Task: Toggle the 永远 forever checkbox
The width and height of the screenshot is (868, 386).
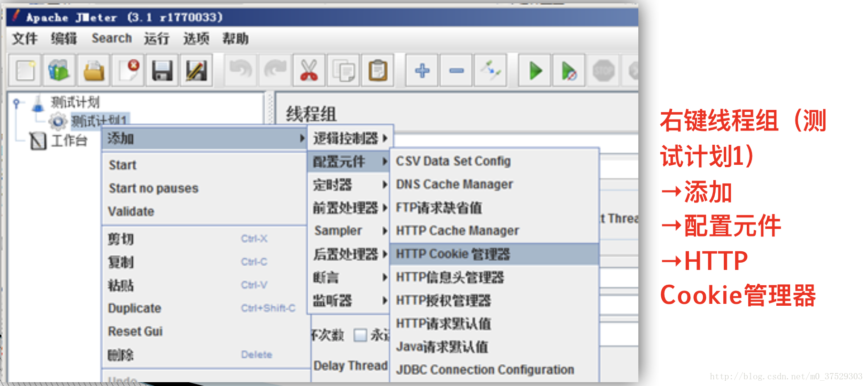Action: click(x=360, y=335)
